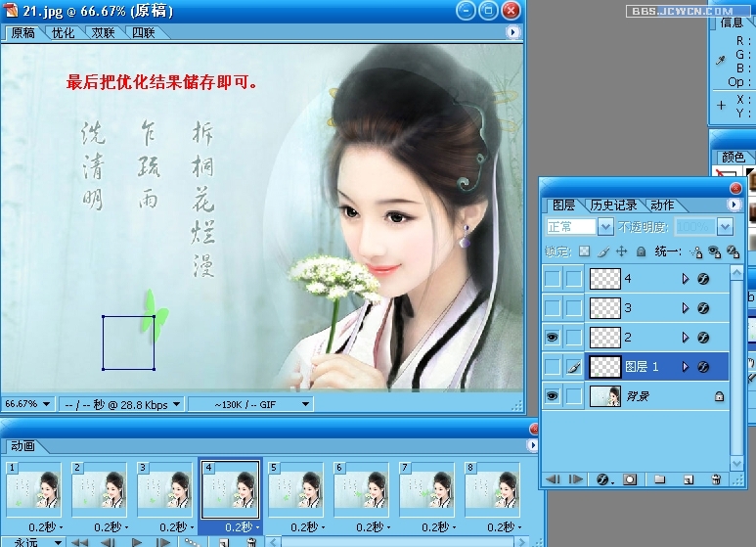Switch to the 四联 tab
This screenshot has width=756, height=547.
coord(143,33)
